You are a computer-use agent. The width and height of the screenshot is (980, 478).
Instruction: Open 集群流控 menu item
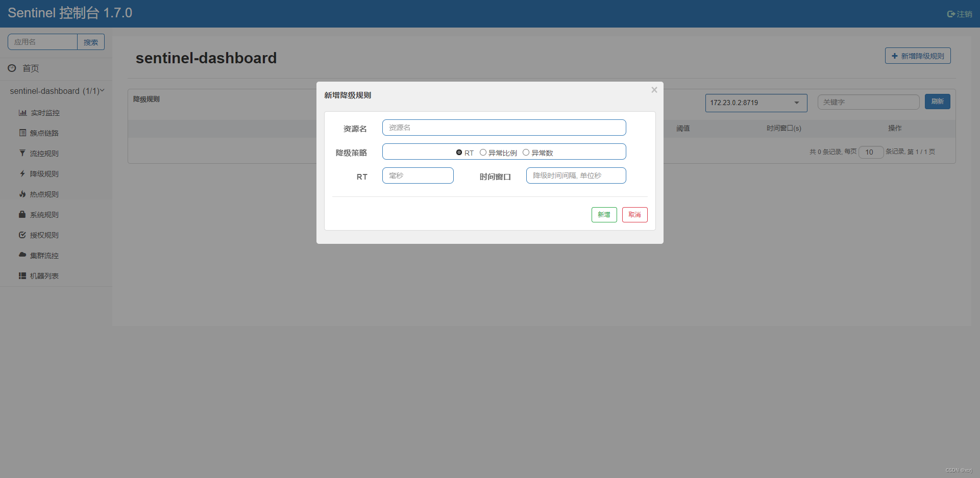[x=44, y=255]
